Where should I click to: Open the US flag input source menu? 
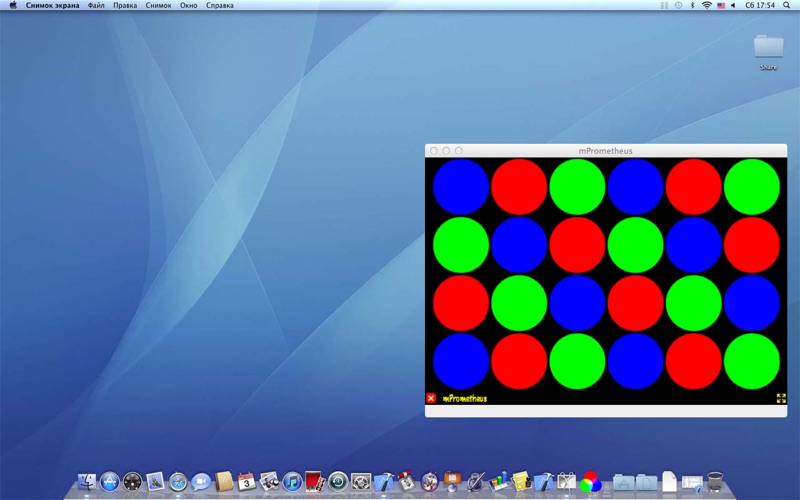click(721, 5)
